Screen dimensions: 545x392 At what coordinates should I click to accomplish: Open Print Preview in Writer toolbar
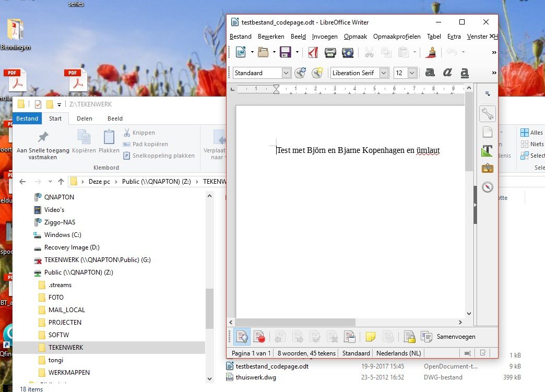coord(347,52)
